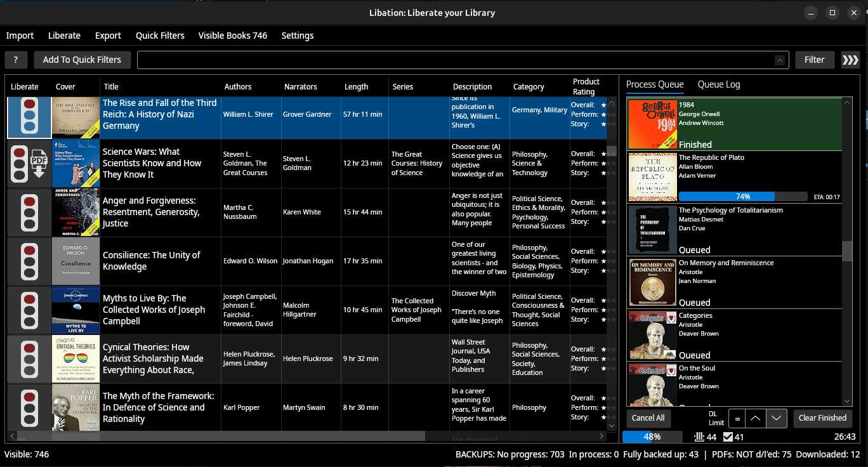Click the stoplight for Myth of the Framework
The image size is (868, 467).
coord(29,408)
